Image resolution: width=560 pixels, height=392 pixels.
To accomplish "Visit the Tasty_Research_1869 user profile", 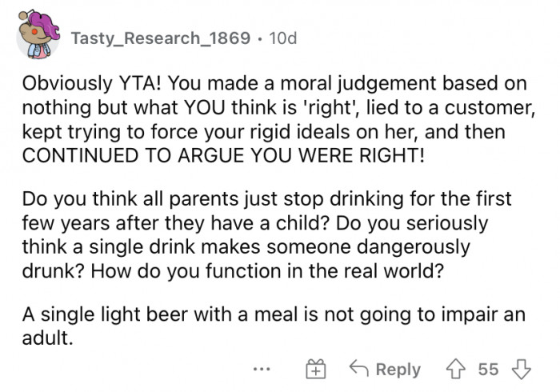I will point(160,38).
